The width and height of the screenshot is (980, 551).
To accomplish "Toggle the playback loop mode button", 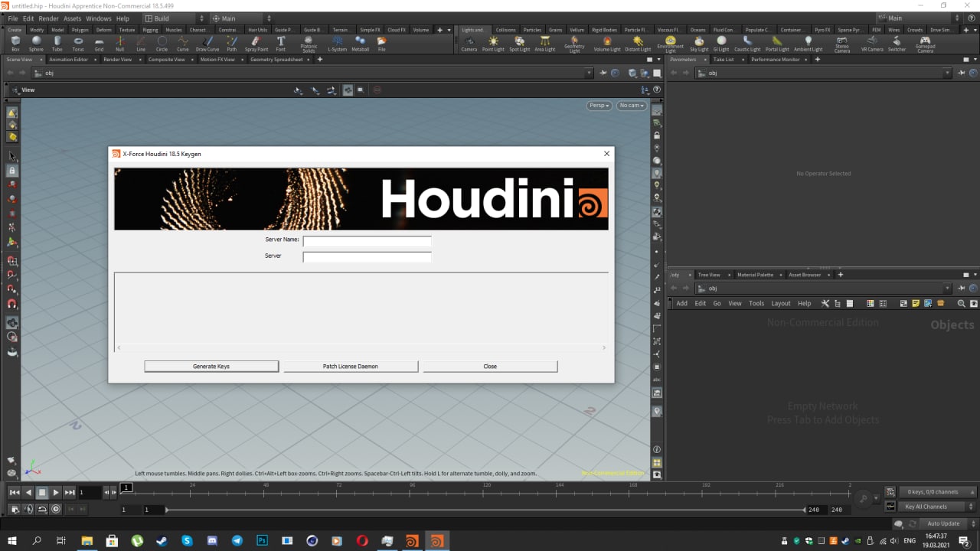I will coord(42,509).
